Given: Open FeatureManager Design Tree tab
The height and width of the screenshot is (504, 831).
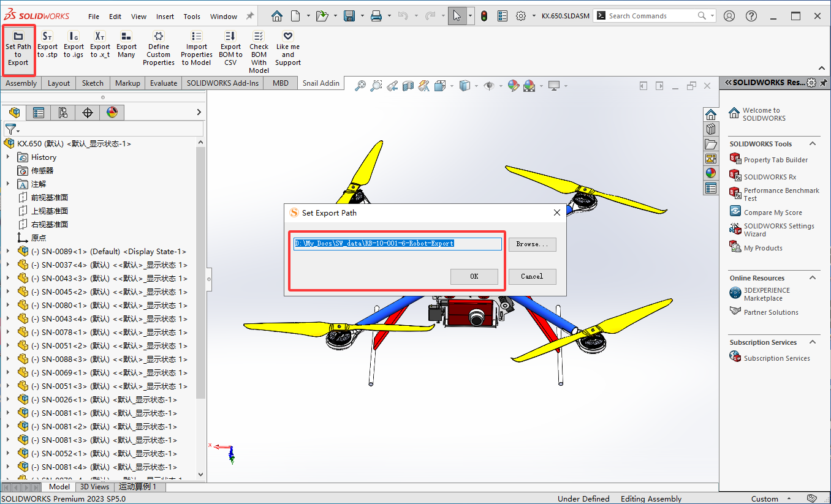Looking at the screenshot, I should click(x=15, y=112).
